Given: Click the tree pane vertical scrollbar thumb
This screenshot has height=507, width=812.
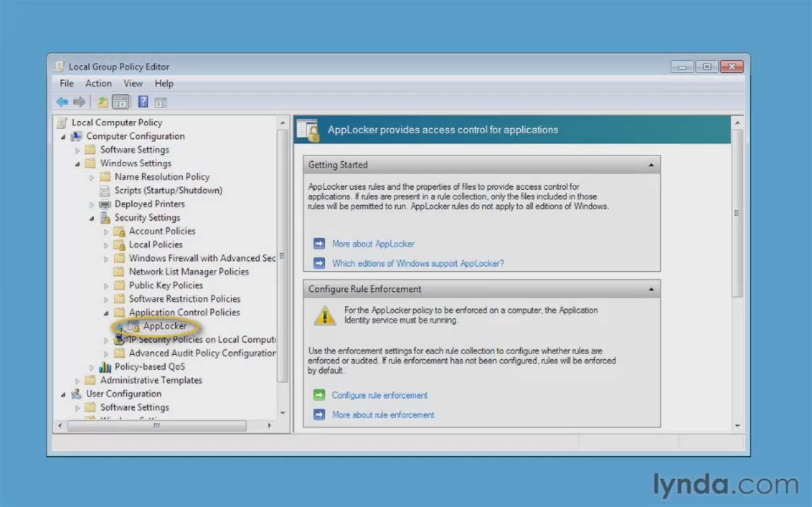Looking at the screenshot, I should point(283,256).
